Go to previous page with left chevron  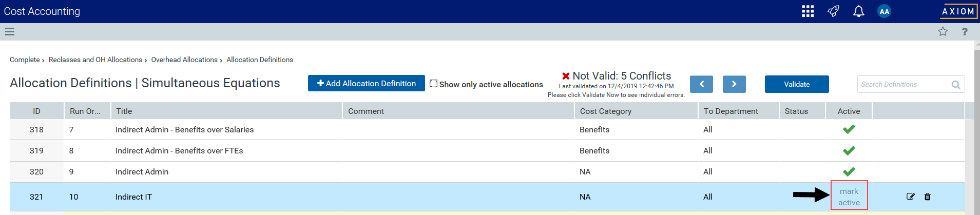(x=701, y=84)
